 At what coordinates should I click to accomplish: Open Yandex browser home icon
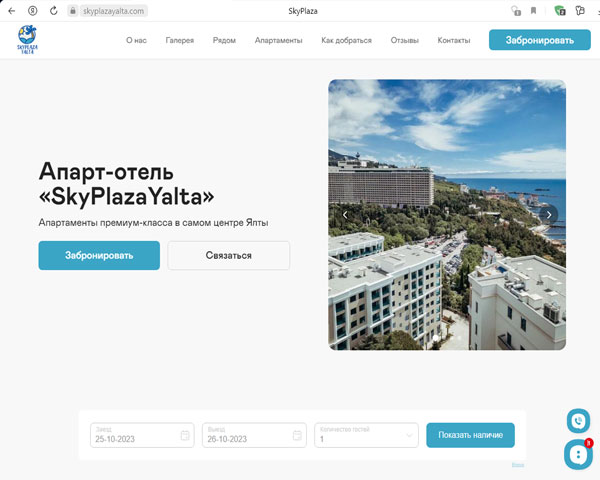(33, 11)
